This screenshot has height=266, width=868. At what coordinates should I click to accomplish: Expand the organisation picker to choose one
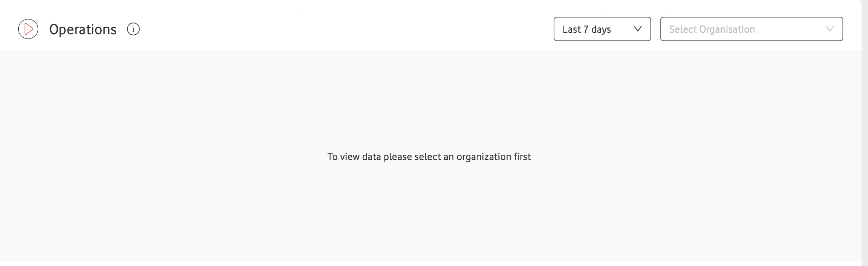coord(751,29)
